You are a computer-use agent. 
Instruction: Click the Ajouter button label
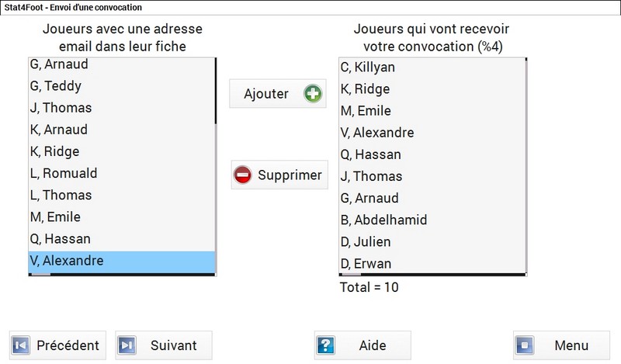[266, 94]
